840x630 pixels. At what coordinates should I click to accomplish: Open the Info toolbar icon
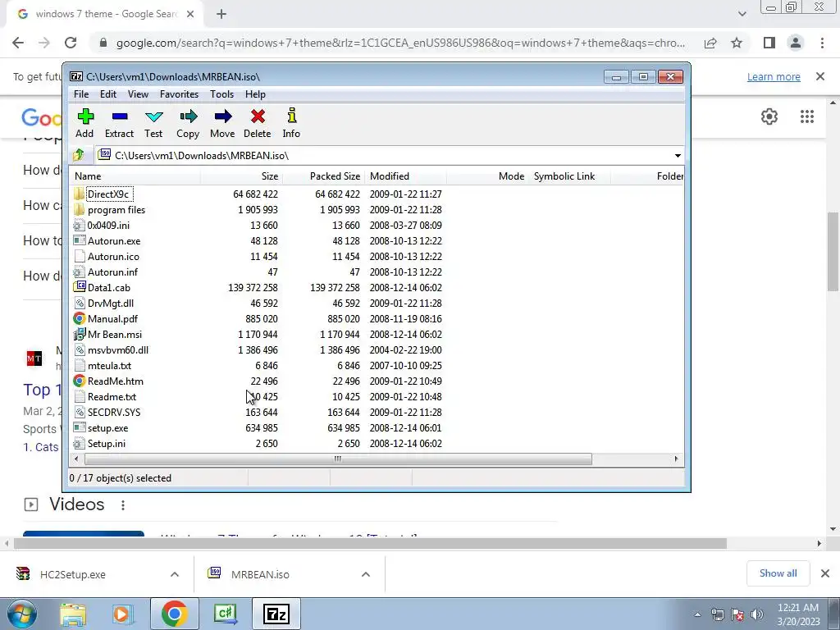coord(291,116)
